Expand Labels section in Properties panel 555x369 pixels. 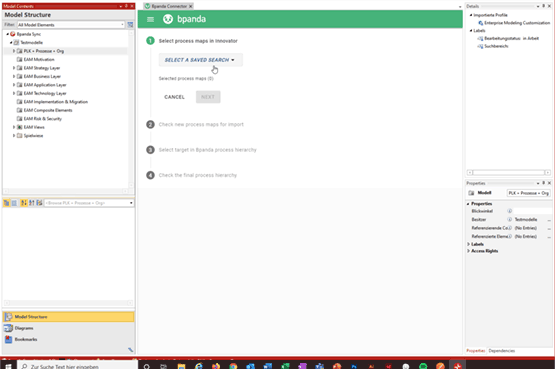(x=468, y=244)
